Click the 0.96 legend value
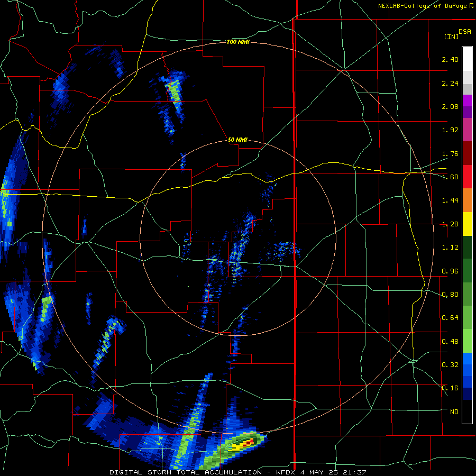476x476 pixels. click(x=450, y=271)
